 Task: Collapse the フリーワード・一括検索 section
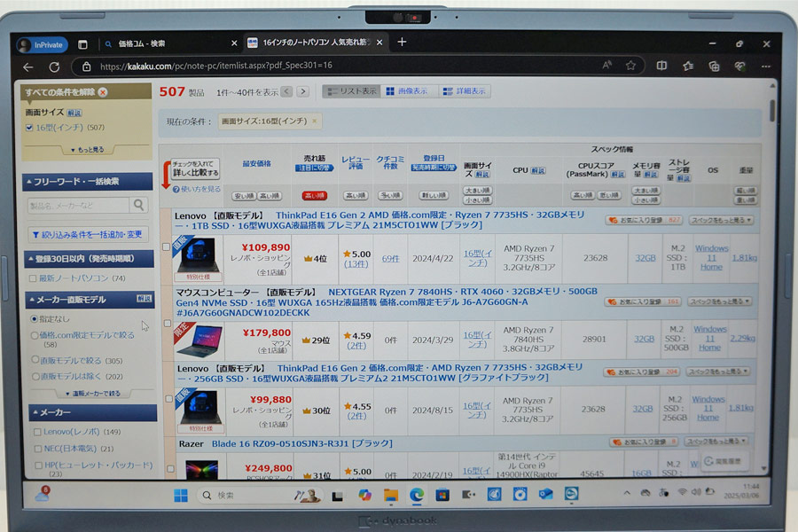pos(88,182)
